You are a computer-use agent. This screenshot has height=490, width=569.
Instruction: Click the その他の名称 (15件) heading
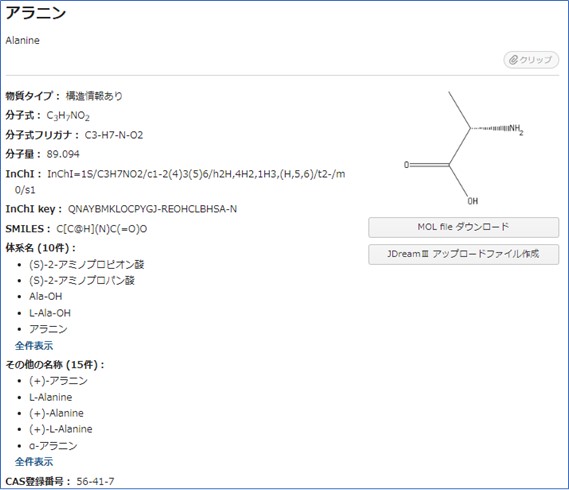pyautogui.click(x=55, y=365)
